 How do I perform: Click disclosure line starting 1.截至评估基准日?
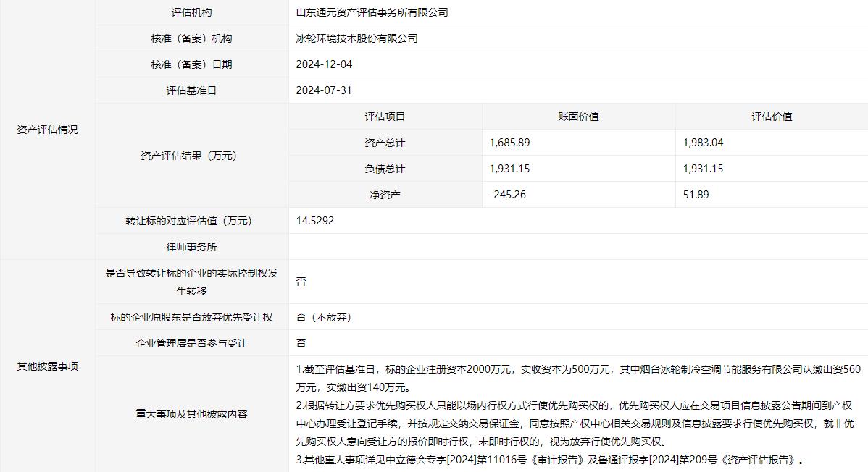[578, 378]
